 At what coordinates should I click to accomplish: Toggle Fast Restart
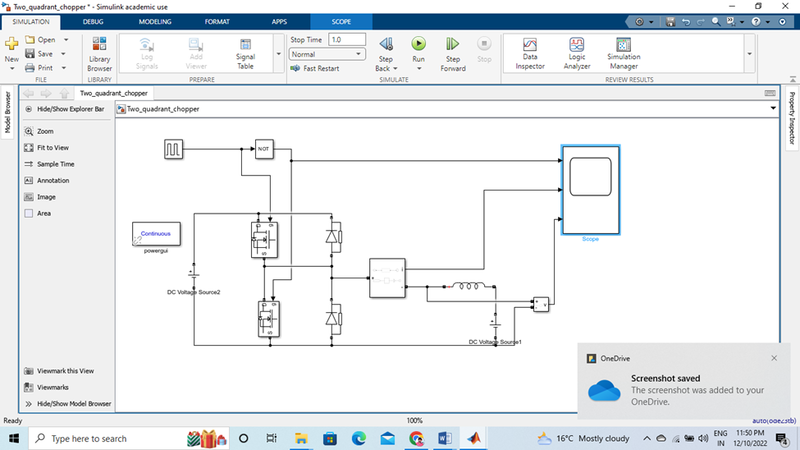[x=315, y=68]
